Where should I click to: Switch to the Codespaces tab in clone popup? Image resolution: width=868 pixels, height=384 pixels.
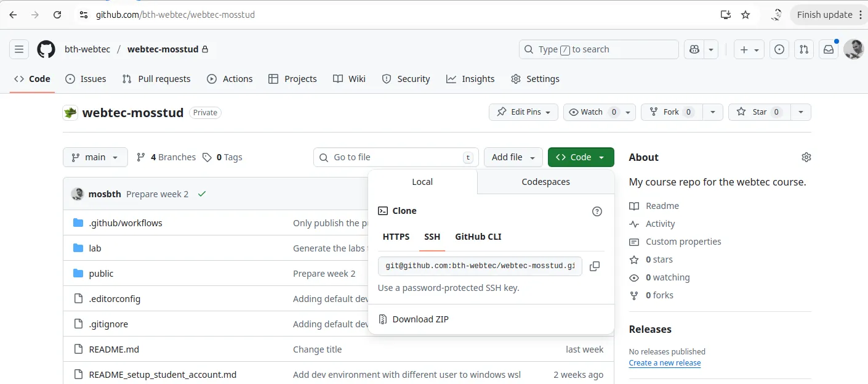point(545,182)
